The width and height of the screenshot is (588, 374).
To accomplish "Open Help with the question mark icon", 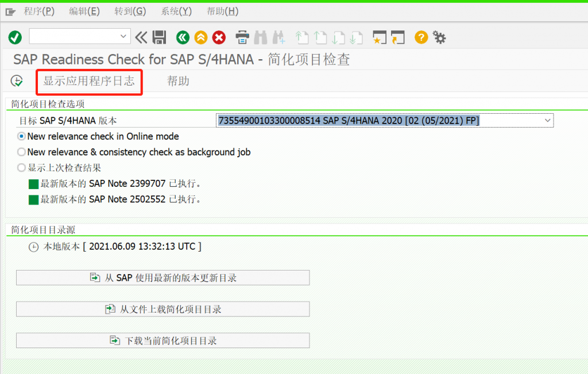I will pyautogui.click(x=421, y=37).
